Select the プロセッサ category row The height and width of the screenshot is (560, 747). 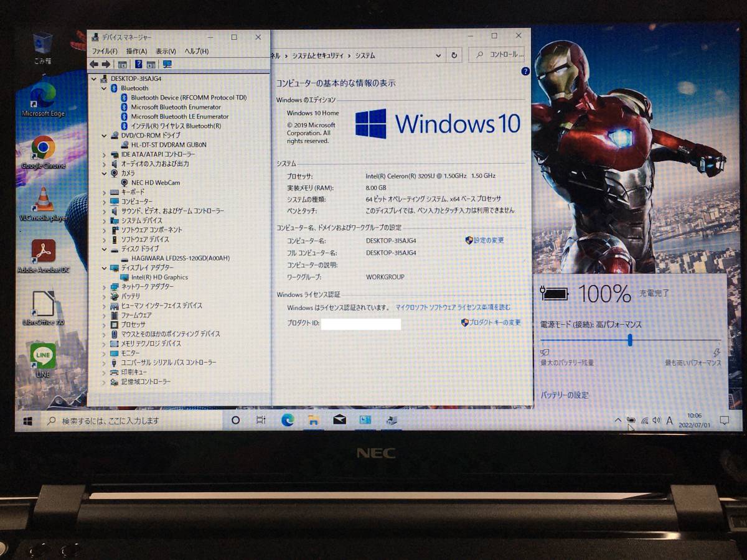tap(133, 325)
